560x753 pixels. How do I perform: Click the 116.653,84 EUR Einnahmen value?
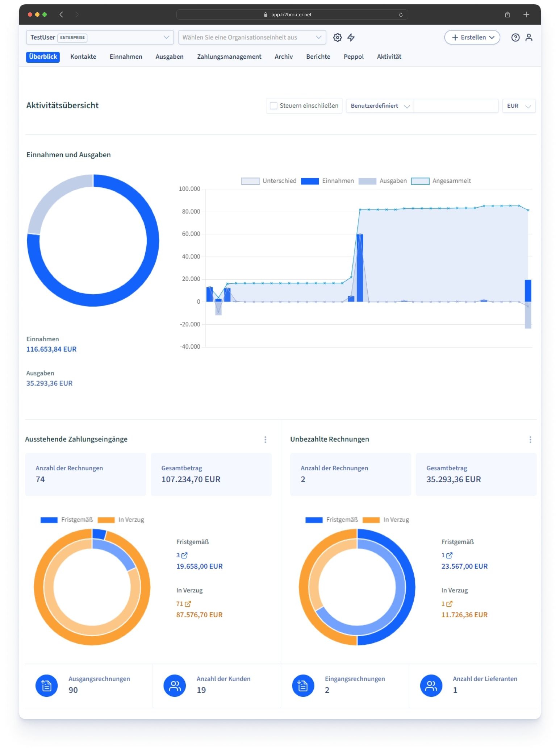51,349
